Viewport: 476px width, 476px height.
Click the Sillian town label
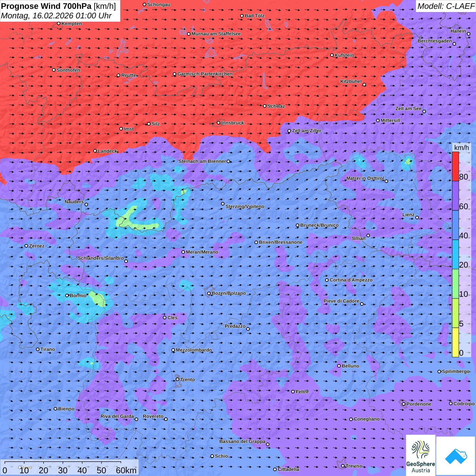pos(358,238)
